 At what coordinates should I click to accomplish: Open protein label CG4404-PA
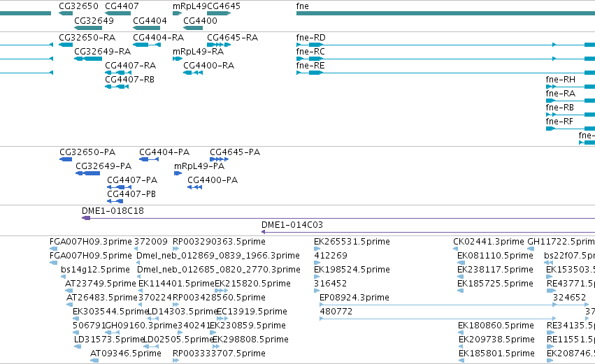164,152
